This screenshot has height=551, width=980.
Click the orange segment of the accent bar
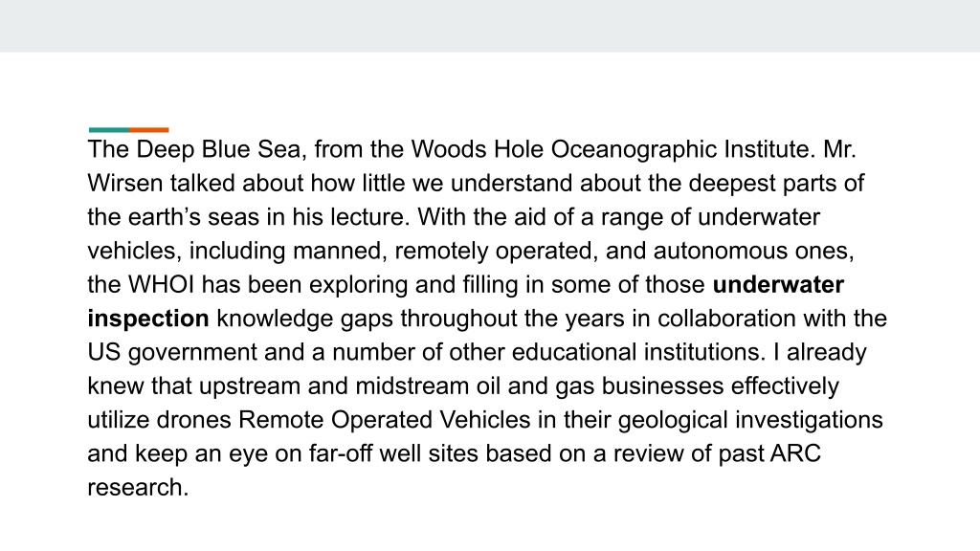coord(148,130)
